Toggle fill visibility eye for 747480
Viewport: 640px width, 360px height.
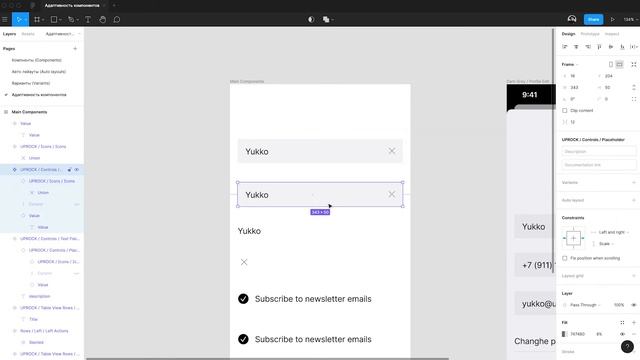pos(622,334)
